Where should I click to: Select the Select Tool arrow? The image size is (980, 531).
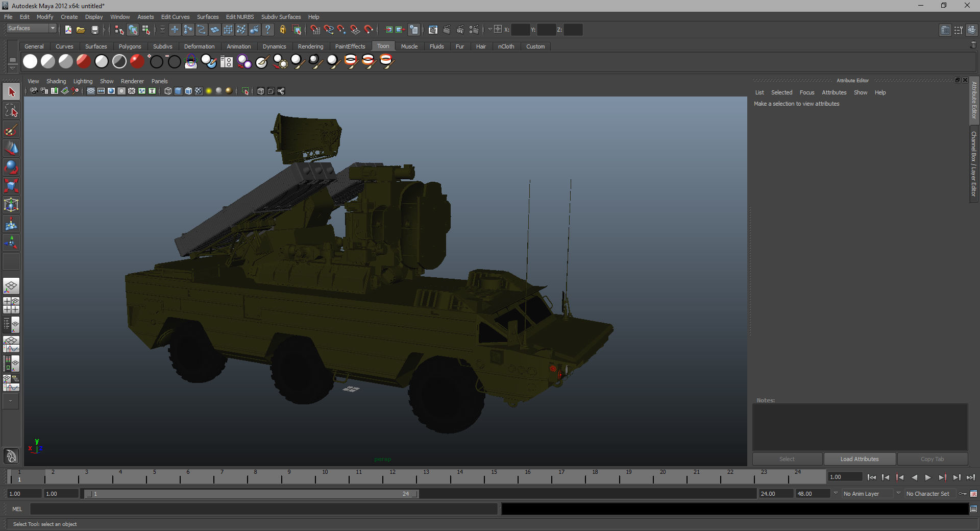tap(11, 92)
